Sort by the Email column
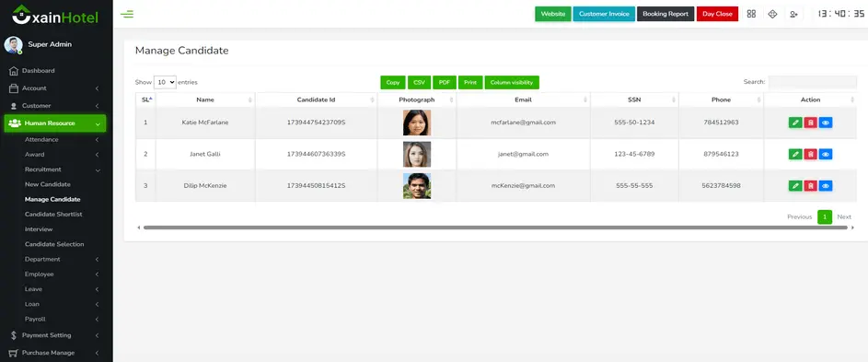The image size is (868, 362). coord(523,99)
